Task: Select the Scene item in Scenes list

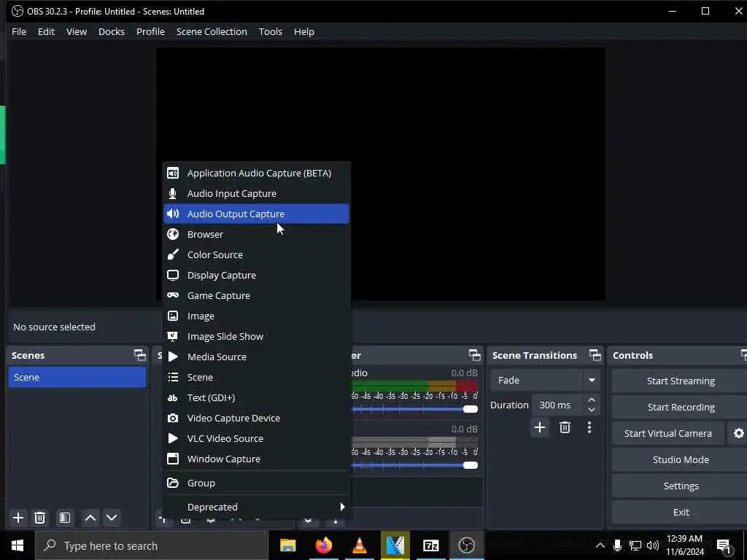Action: coord(77,377)
